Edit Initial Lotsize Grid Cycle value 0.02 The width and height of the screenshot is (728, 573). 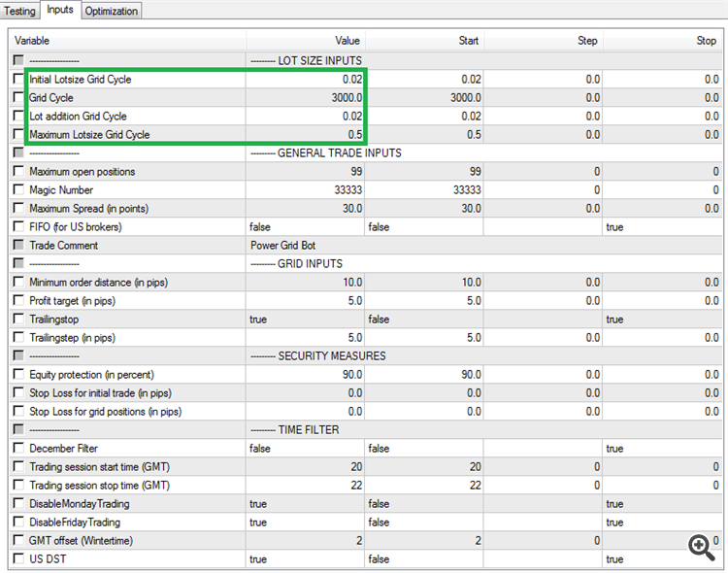tap(306, 79)
